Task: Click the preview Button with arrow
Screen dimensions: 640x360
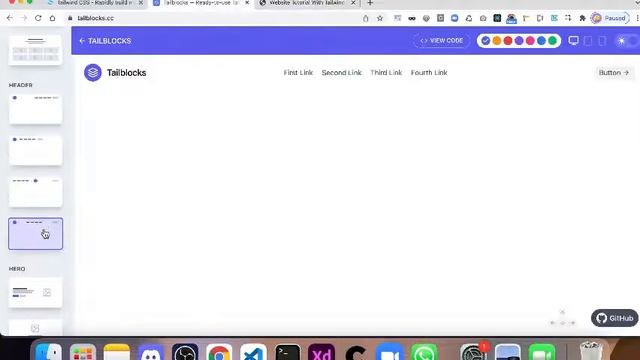Action: pos(614,73)
